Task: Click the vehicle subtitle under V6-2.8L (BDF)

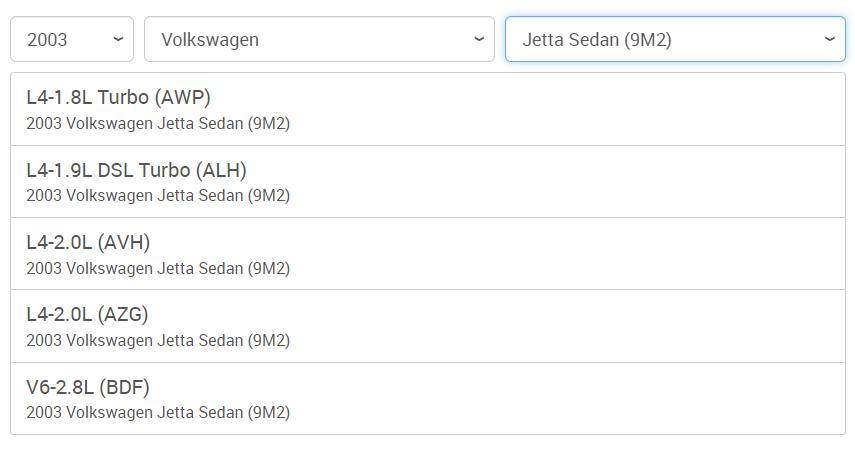Action: 158,412
